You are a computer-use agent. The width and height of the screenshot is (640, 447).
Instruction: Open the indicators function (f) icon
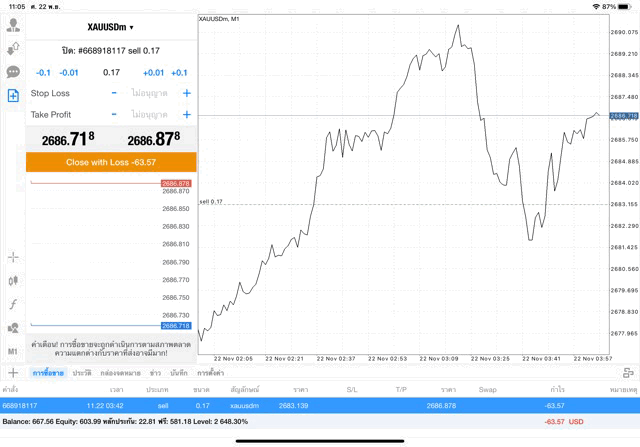(13, 304)
